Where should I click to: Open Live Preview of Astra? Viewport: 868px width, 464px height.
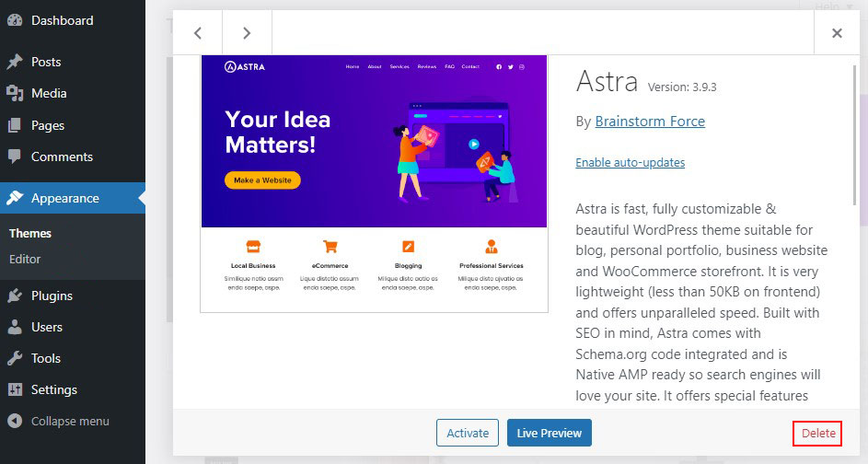click(550, 433)
